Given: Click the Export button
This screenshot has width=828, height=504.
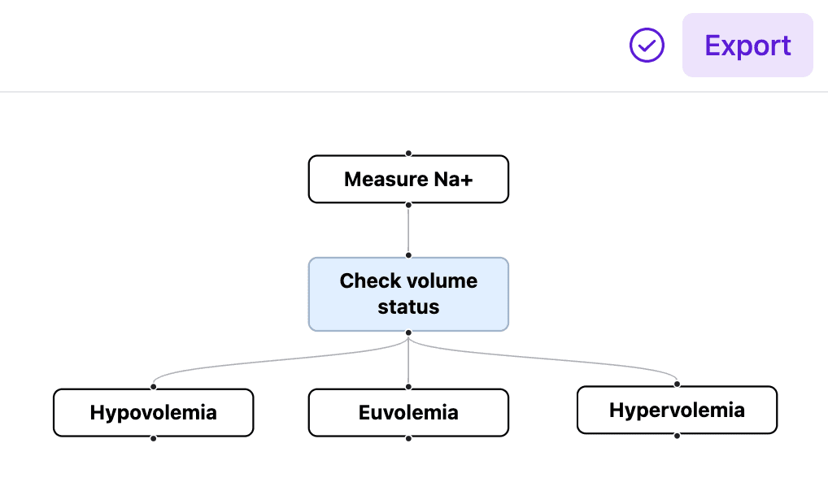Looking at the screenshot, I should coord(747,46).
